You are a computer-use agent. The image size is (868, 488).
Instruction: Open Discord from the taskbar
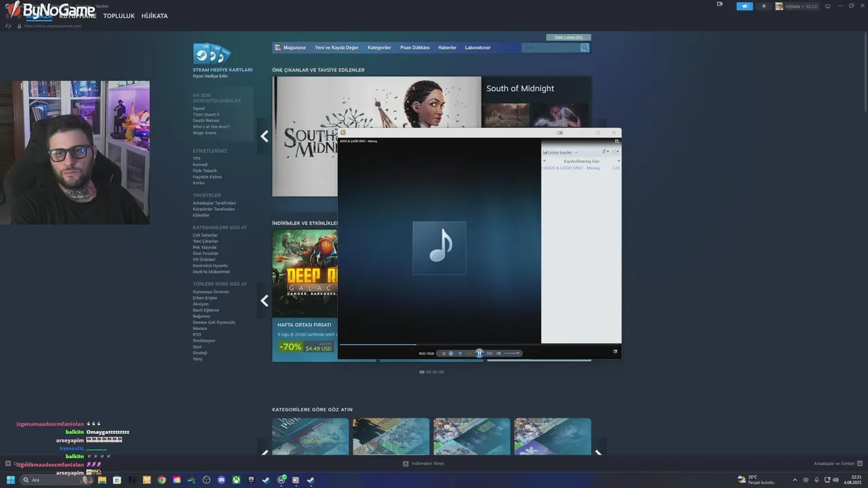[222, 480]
